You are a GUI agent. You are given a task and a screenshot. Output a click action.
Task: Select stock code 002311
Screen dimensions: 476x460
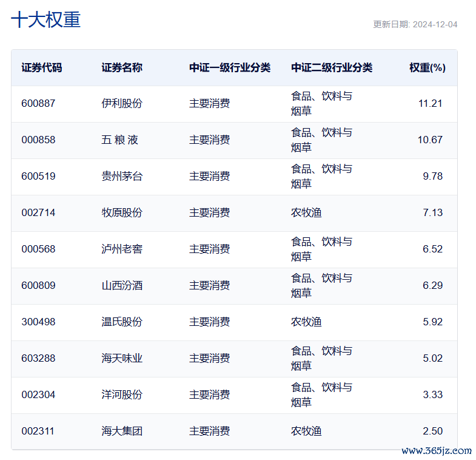38,431
